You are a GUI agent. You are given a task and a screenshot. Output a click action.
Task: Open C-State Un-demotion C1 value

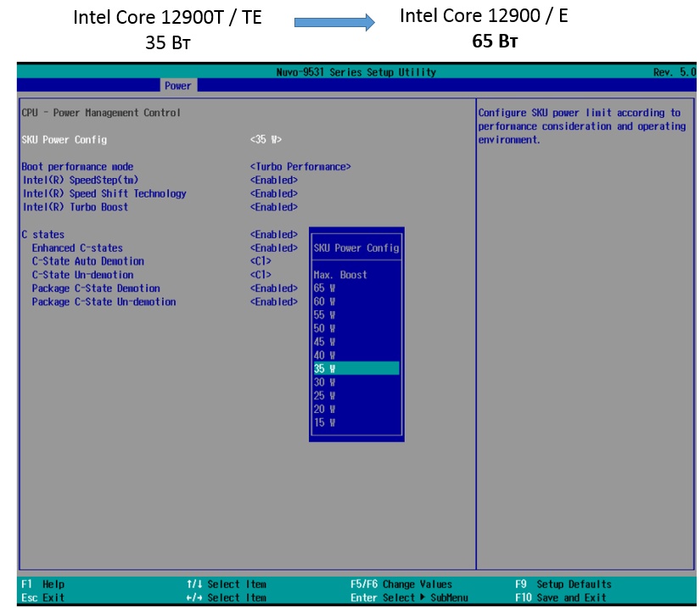[x=260, y=275]
